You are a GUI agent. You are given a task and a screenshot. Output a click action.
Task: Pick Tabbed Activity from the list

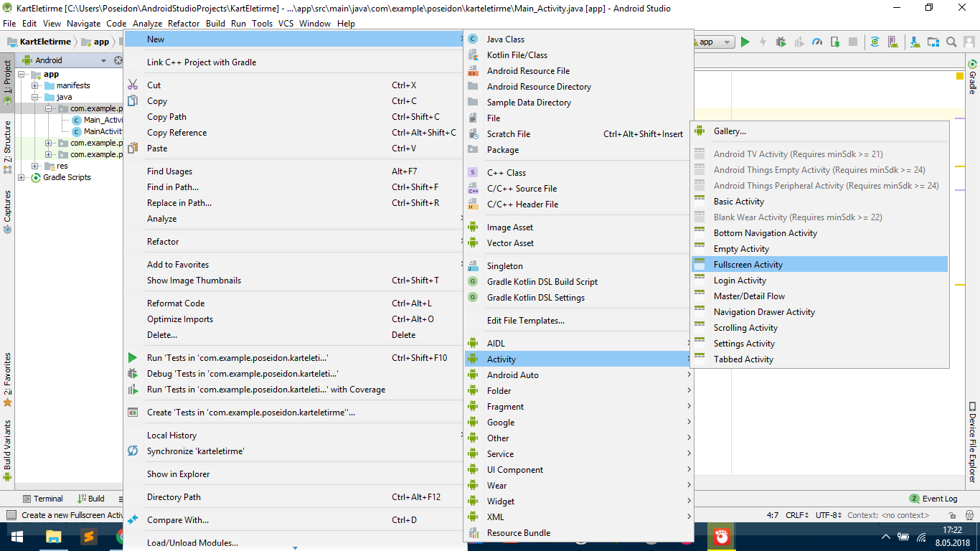819,359
